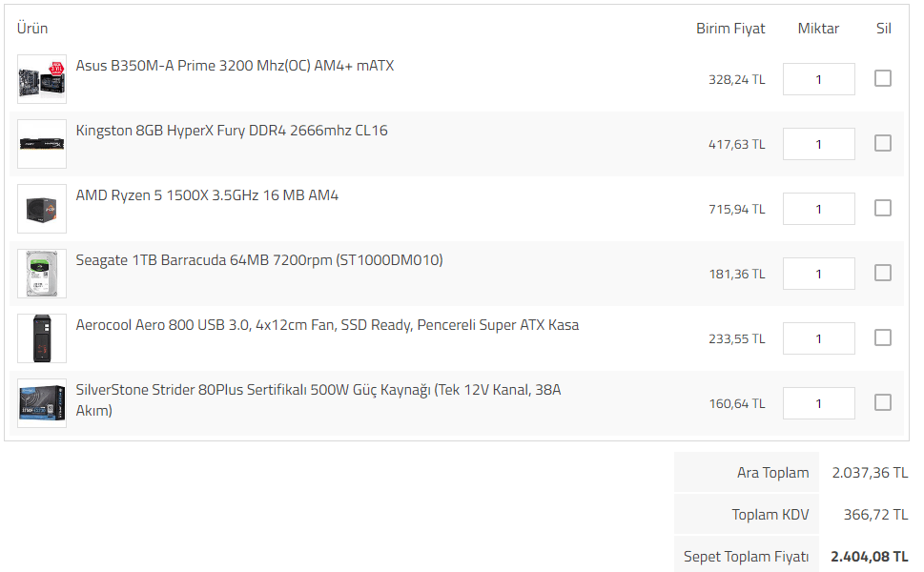Image resolution: width=924 pixels, height=572 pixels.
Task: Open the Aerocool Aero 800 case image
Action: (42, 338)
